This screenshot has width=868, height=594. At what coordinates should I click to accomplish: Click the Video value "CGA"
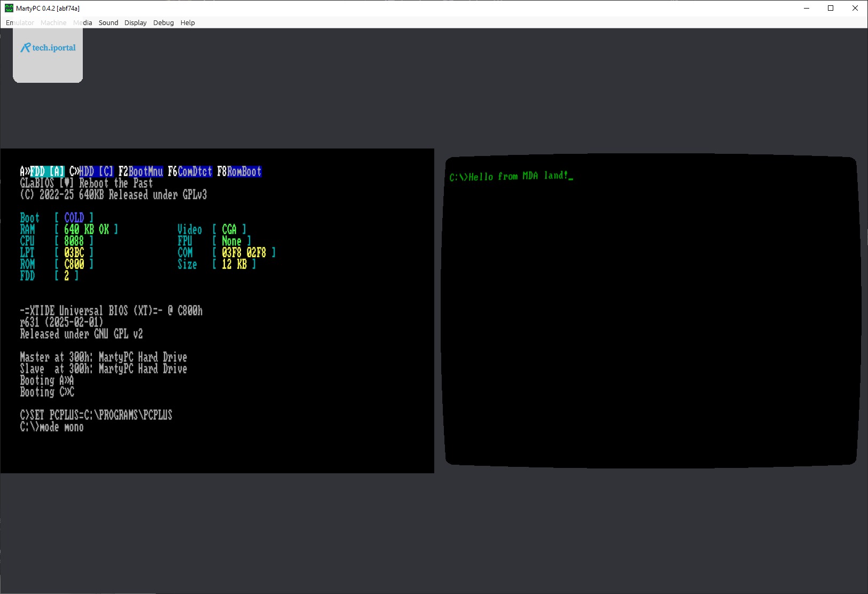click(x=229, y=230)
